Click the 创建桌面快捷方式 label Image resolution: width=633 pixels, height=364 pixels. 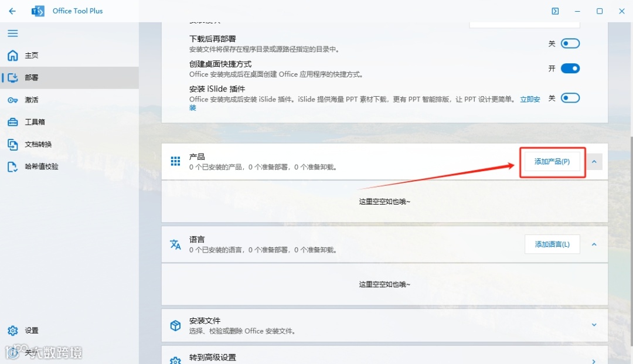pyautogui.click(x=220, y=64)
